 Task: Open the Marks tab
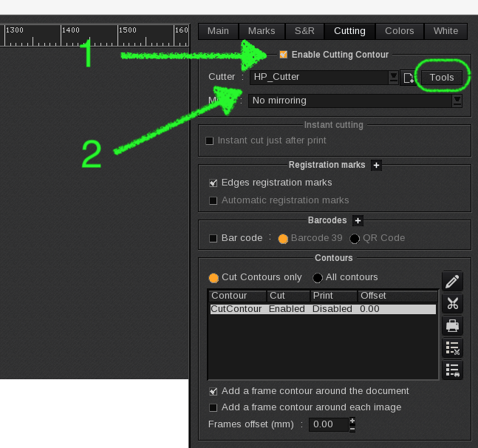point(262,31)
